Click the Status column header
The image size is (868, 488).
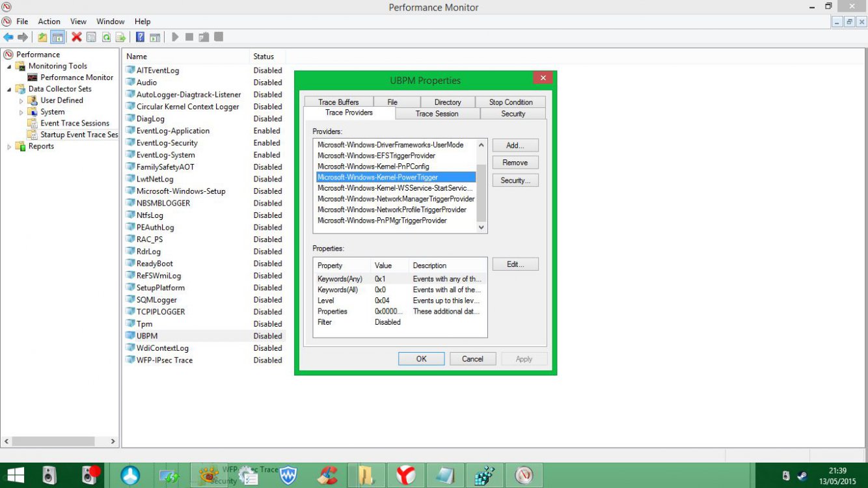pyautogui.click(x=268, y=57)
